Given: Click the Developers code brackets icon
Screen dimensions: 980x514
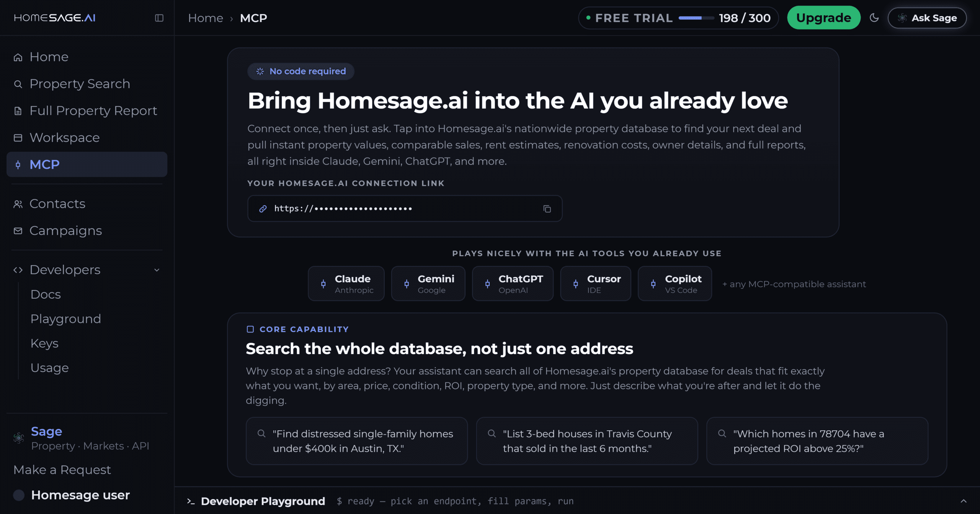Looking at the screenshot, I should (x=18, y=270).
